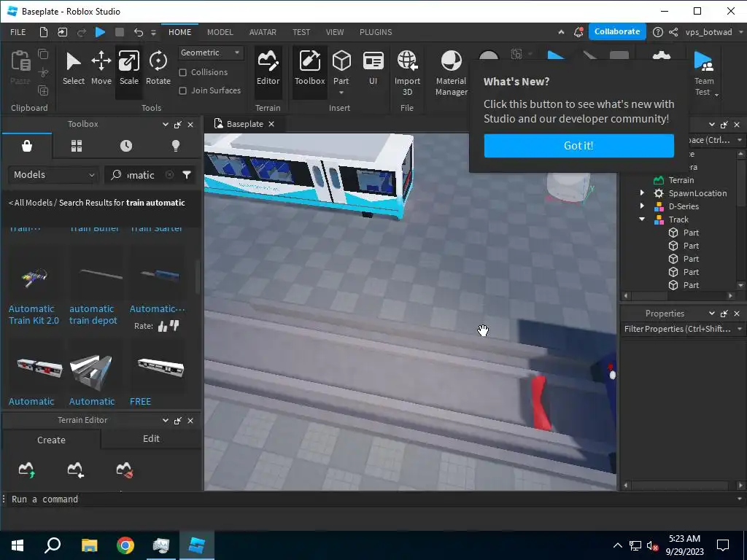
Task: Choose the Rotate tool
Action: pos(158,68)
